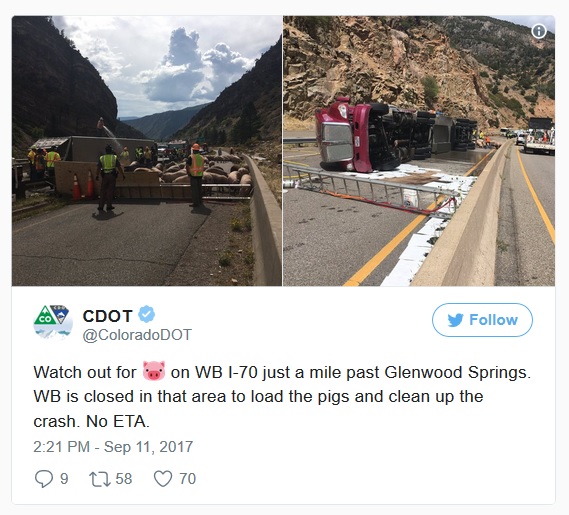Click the reply count 9
This screenshot has width=569, height=515.
point(64,479)
